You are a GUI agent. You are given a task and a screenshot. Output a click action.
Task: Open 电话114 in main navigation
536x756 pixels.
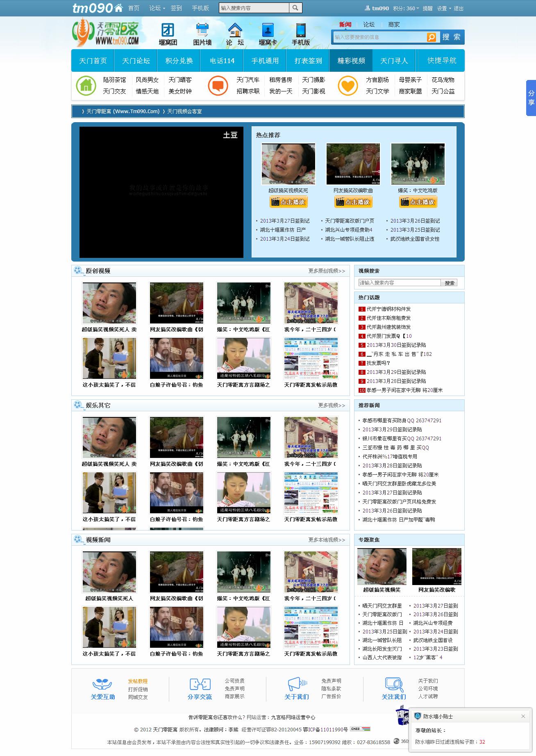222,61
